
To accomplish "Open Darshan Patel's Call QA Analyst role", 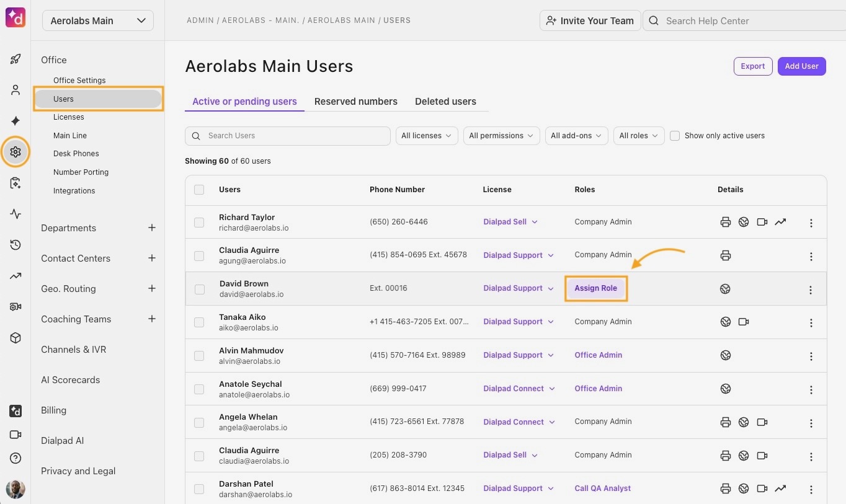I will coord(603,489).
